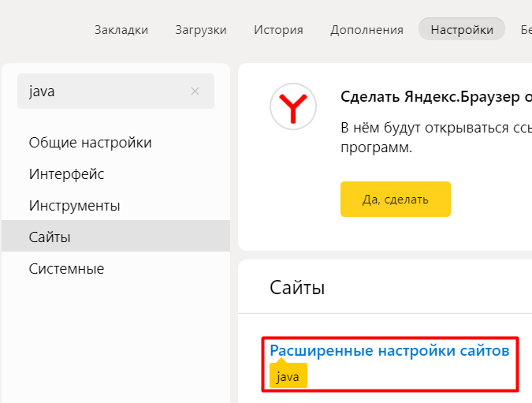
Task: Click the Сайты section heading
Action: point(297,287)
